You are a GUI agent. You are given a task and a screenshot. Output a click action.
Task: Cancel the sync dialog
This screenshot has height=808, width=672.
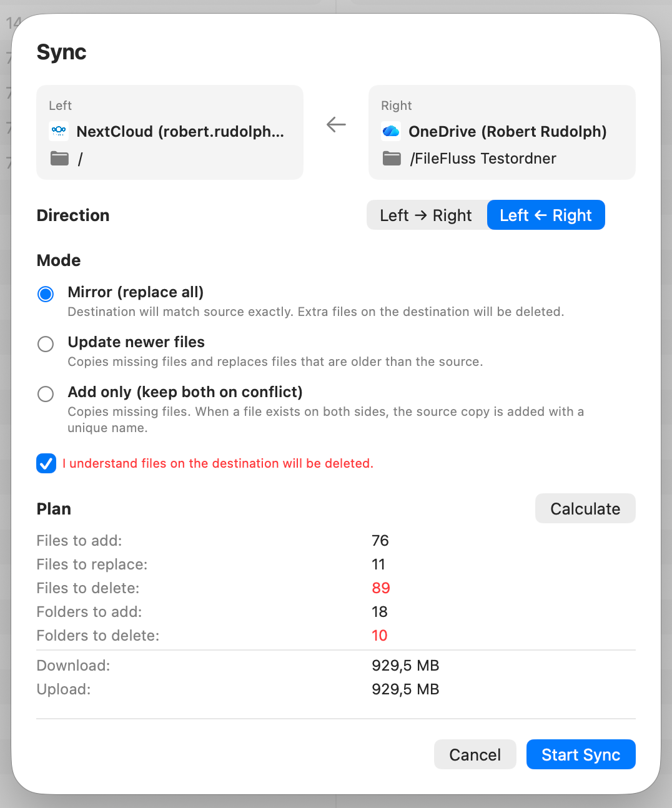coord(475,754)
